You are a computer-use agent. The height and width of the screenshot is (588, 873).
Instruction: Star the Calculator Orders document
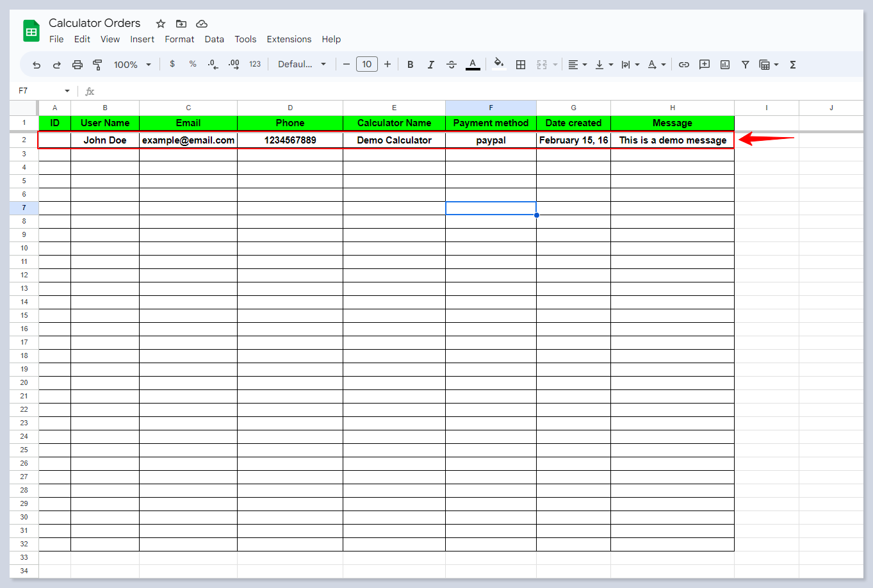(161, 24)
